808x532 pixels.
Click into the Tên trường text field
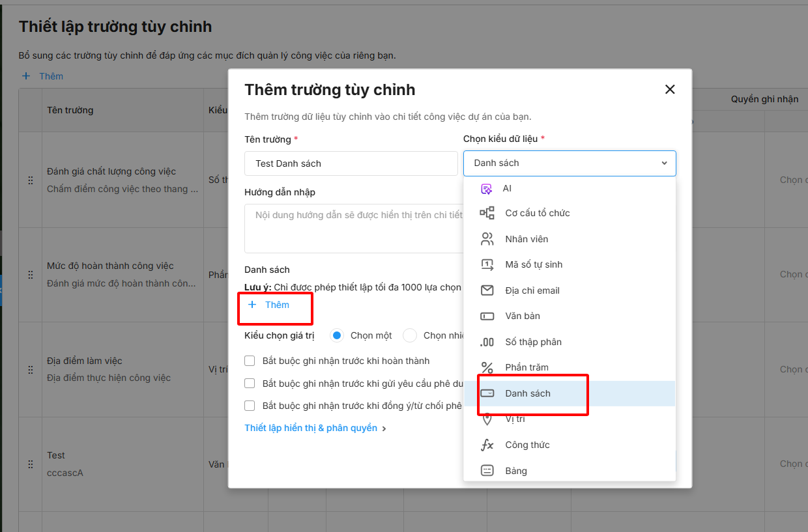[351, 163]
